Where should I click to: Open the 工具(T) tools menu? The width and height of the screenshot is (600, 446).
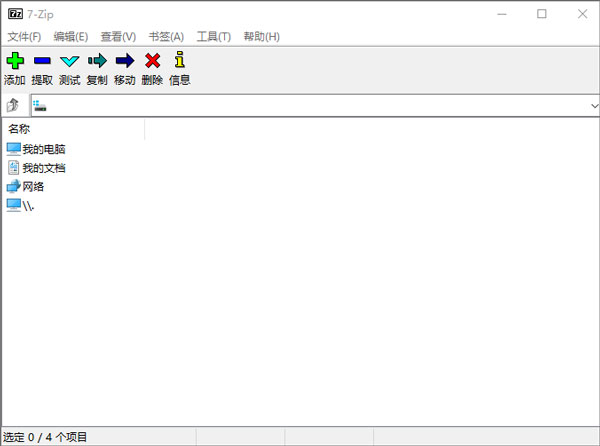pyautogui.click(x=214, y=36)
